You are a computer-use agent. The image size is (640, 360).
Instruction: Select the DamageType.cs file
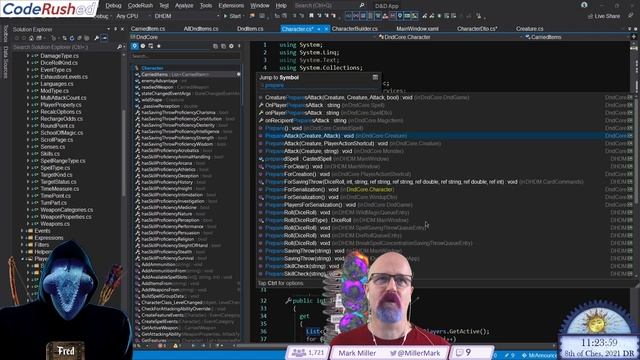tap(59, 56)
